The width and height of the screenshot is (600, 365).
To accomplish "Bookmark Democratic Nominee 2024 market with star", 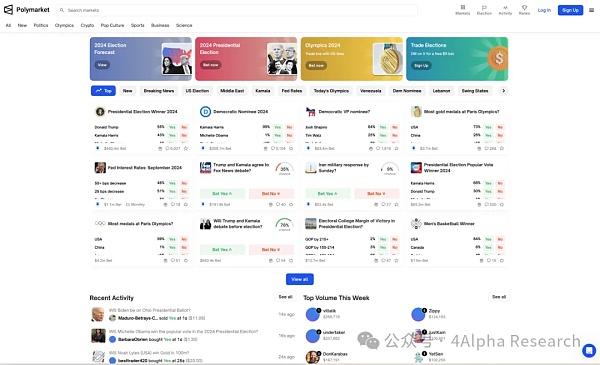I will [x=291, y=148].
